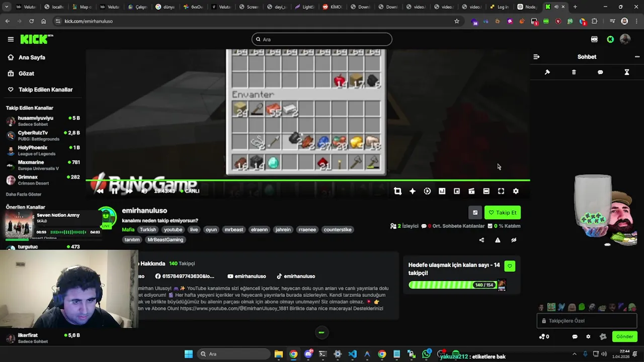Open the Facebook profile link
This screenshot has width=644, height=362.
(x=185, y=276)
